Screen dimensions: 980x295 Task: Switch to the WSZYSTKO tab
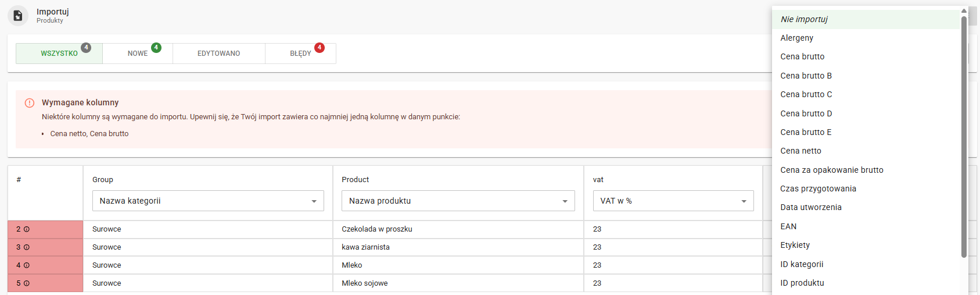coord(59,54)
